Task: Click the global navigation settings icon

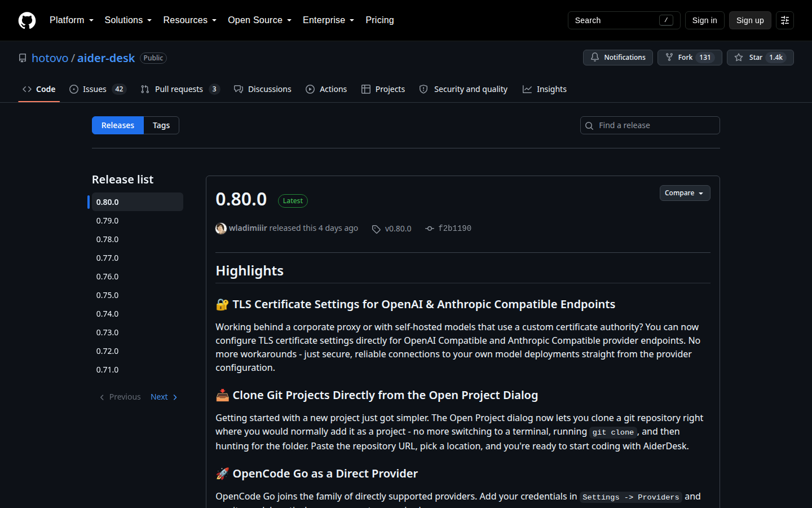Action: pyautogui.click(x=785, y=20)
